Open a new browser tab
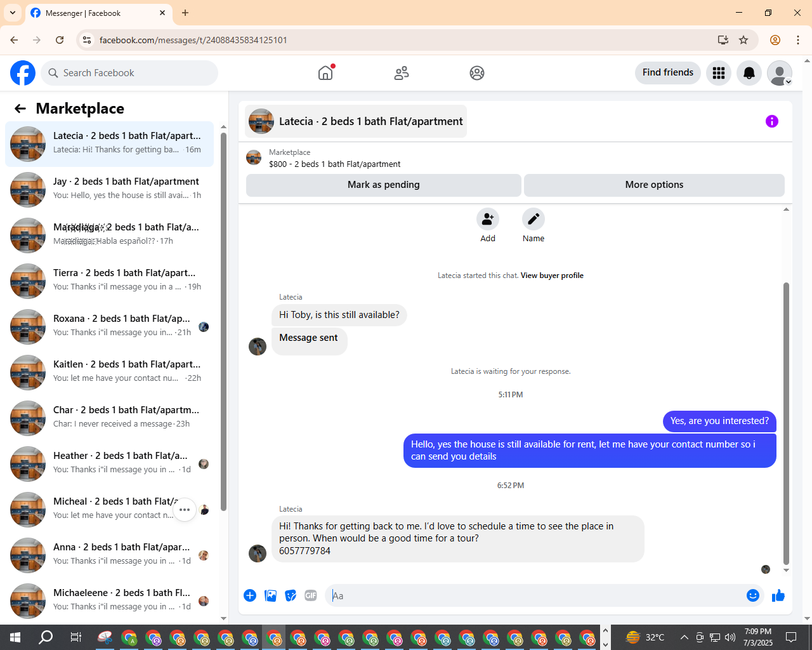The image size is (812, 650). pos(185,13)
